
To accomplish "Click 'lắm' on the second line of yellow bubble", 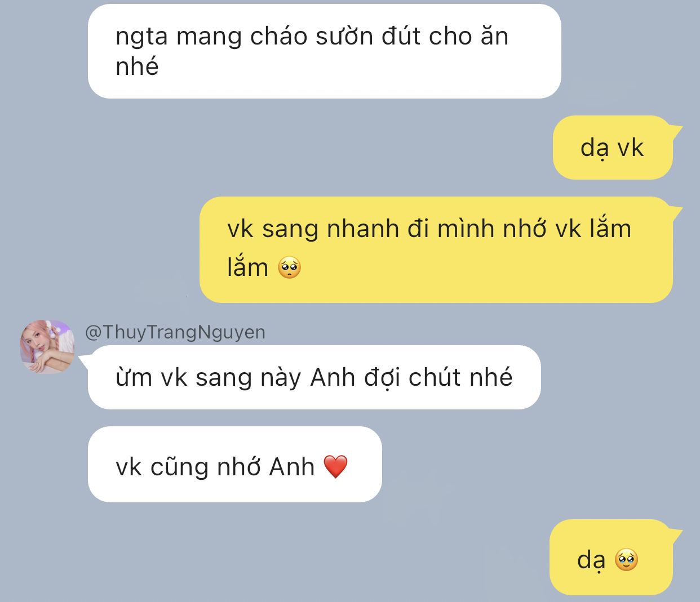I will pos(248,267).
